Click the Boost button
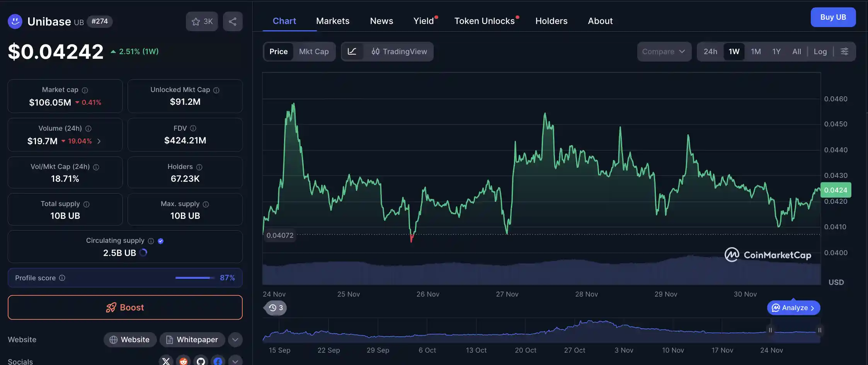 pos(125,307)
